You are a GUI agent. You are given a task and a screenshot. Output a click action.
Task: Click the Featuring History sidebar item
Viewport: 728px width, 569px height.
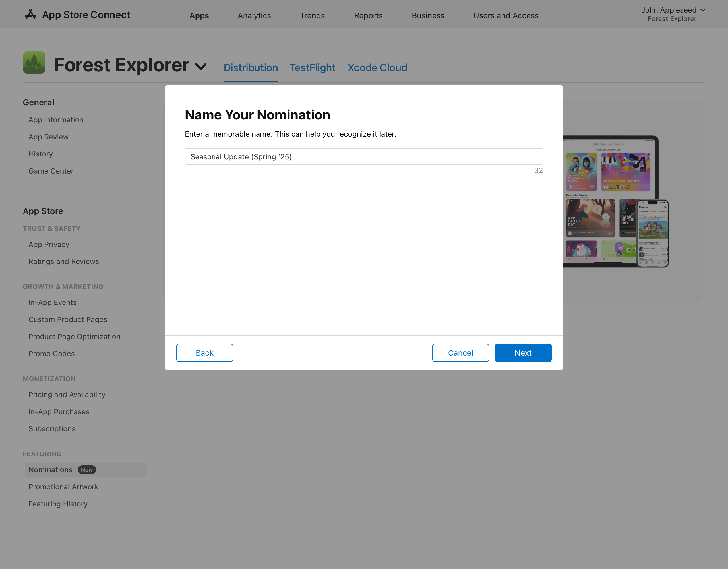pos(58,504)
